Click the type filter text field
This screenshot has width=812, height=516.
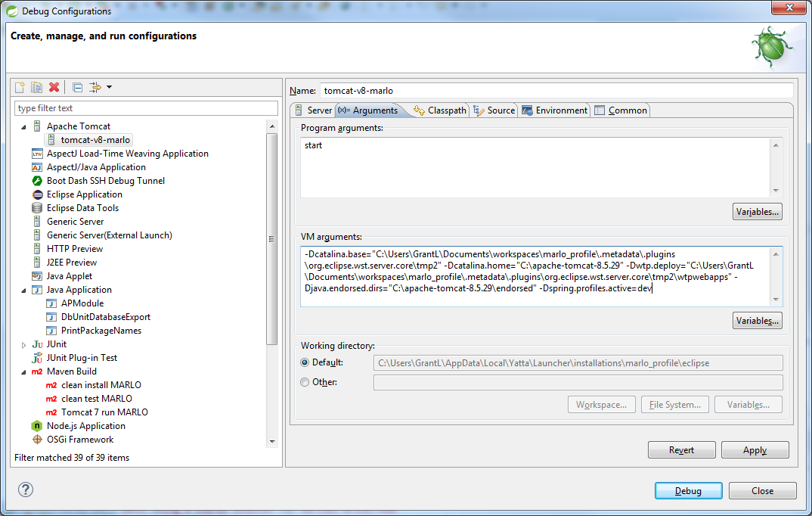[146, 108]
